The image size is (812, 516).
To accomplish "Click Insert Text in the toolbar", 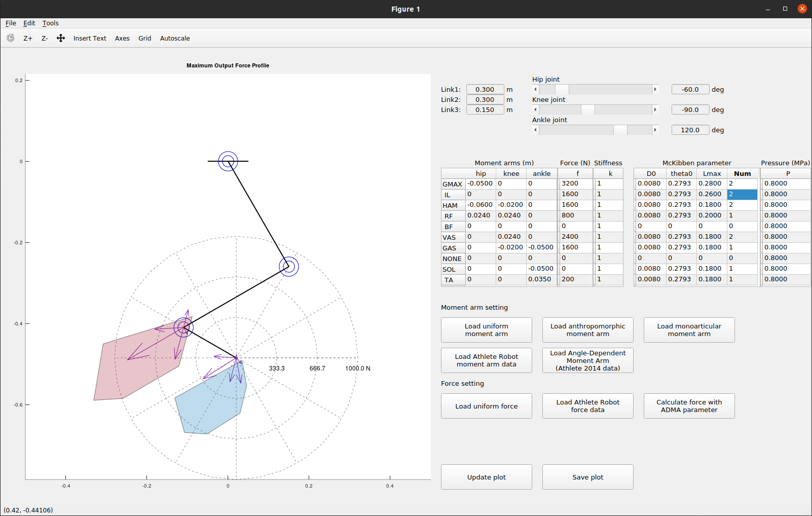I will point(90,39).
